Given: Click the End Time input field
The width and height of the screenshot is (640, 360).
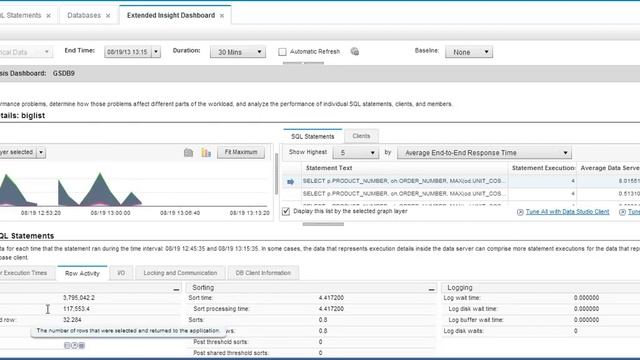Looking at the screenshot, I should [x=128, y=52].
